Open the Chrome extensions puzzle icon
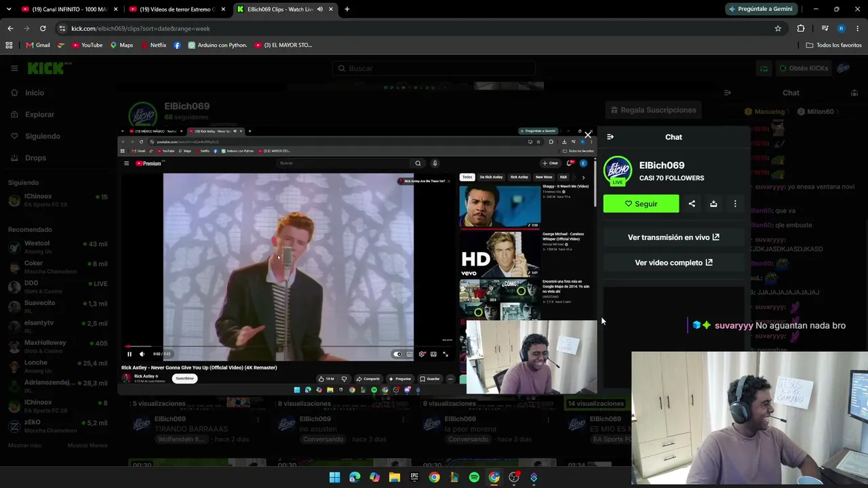The image size is (868, 488). 801,28
